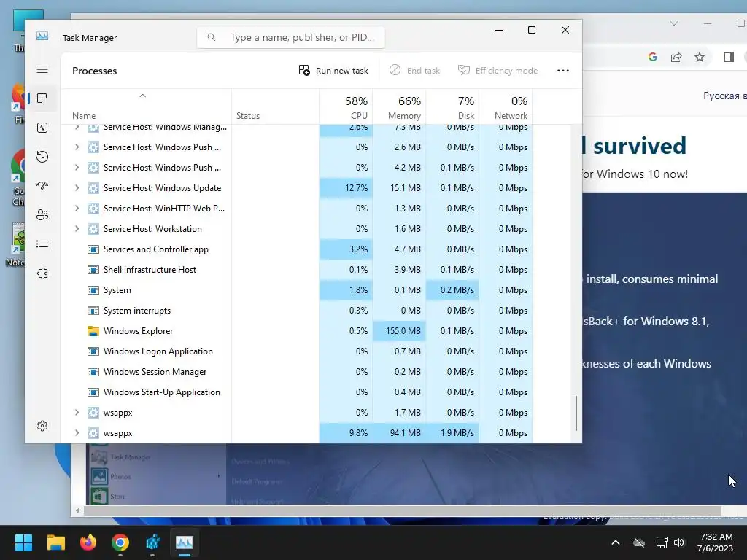Viewport: 747px width, 560px height.
Task: Expand Service Host: WinHTTP Web Proxy row
Action: pos(77,208)
